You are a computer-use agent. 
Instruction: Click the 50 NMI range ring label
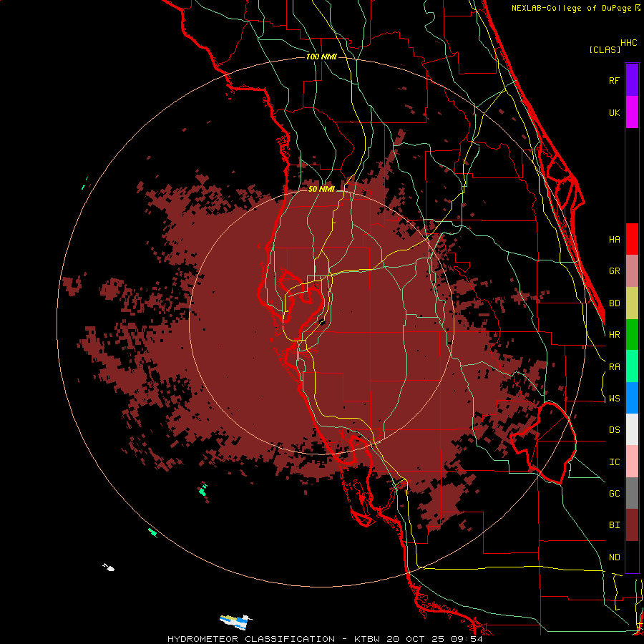[x=321, y=189]
